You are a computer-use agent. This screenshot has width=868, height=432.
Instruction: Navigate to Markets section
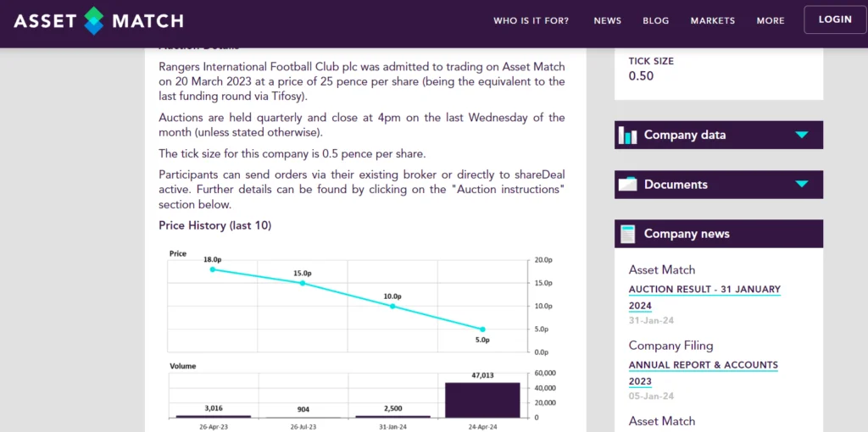point(712,20)
